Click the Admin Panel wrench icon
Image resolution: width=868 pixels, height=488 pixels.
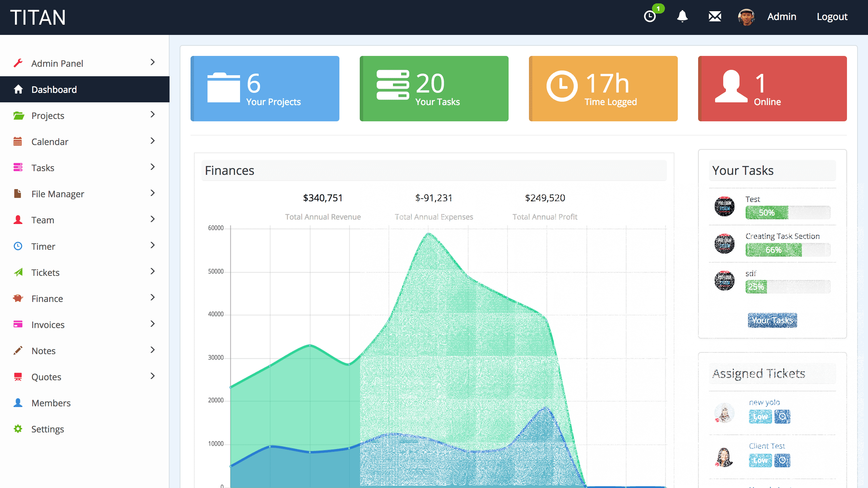[x=18, y=63]
